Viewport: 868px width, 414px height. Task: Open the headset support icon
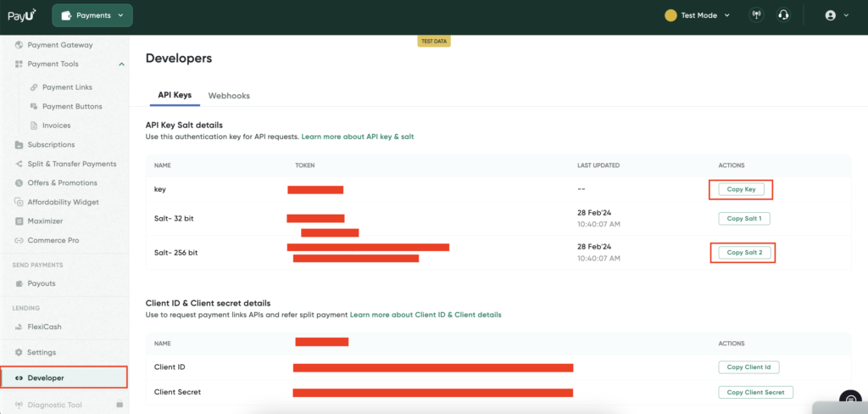pyautogui.click(x=782, y=15)
